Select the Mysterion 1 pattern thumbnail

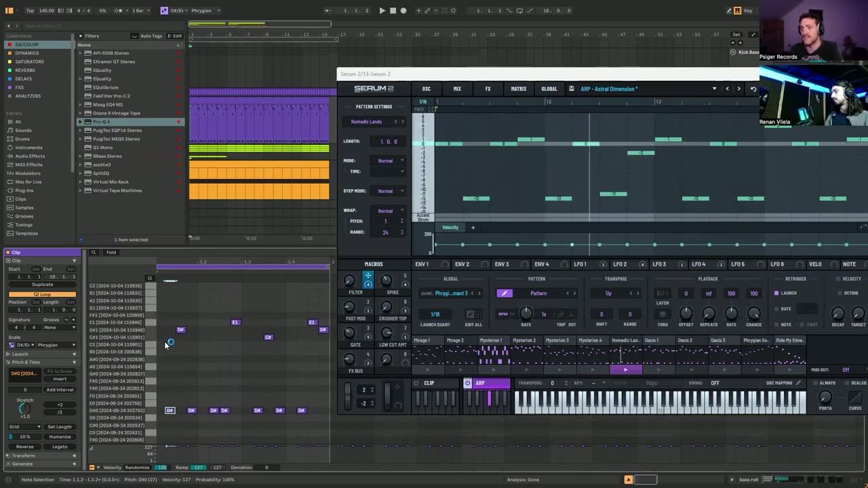pyautogui.click(x=494, y=353)
